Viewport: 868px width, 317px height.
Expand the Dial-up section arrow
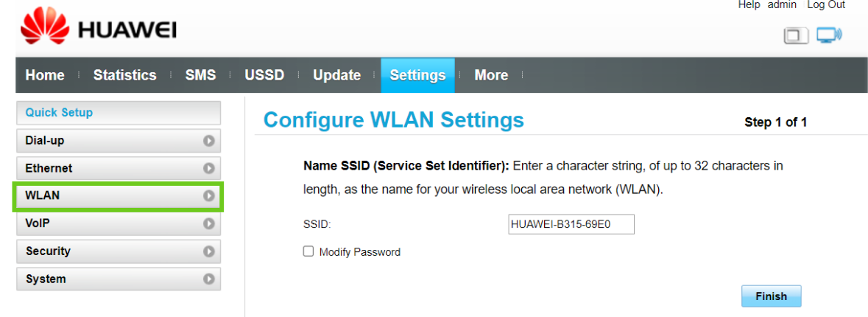209,141
